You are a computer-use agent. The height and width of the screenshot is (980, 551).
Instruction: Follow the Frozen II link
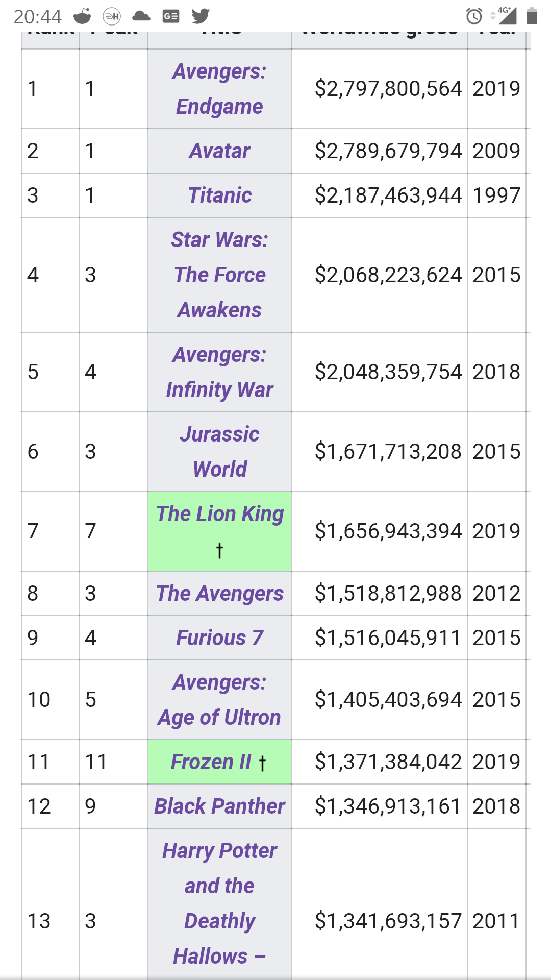[211, 762]
